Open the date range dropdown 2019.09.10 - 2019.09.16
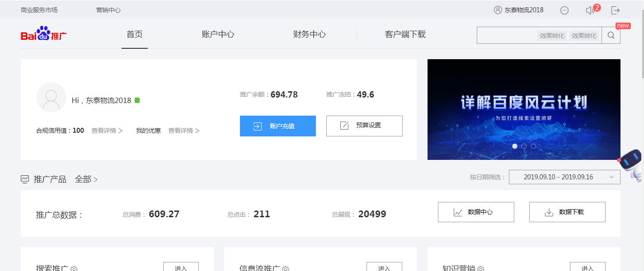644x271 pixels. click(564, 177)
